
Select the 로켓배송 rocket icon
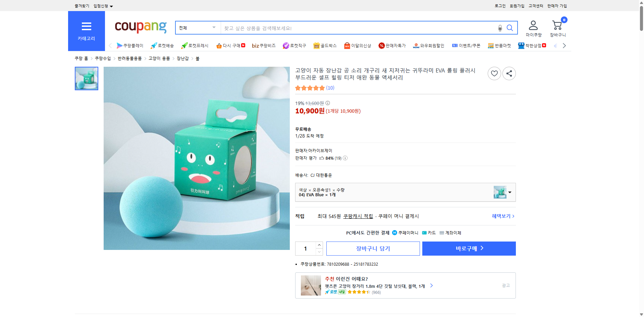tap(154, 45)
